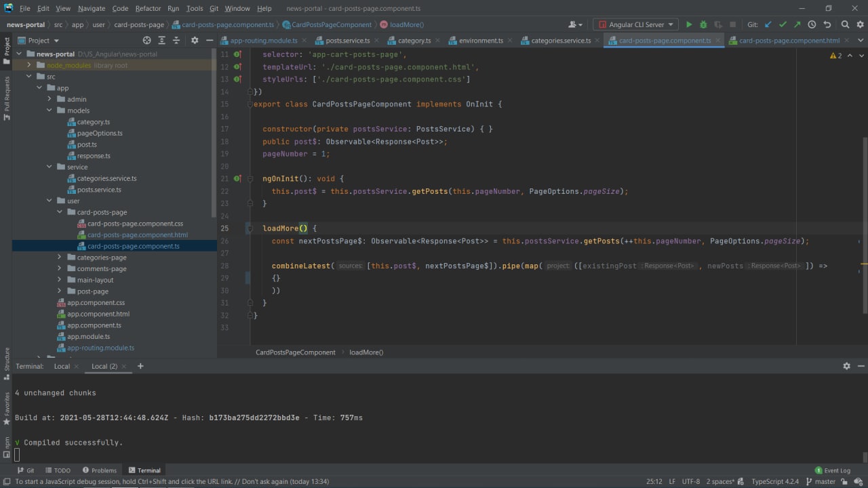Click the Git update project arrow
The width and height of the screenshot is (868, 488).
click(768, 24)
